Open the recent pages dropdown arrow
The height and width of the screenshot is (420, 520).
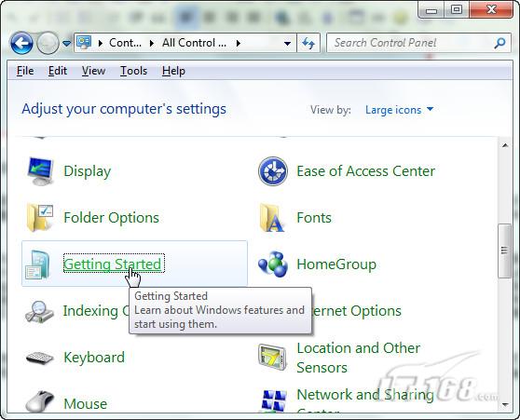click(x=67, y=44)
